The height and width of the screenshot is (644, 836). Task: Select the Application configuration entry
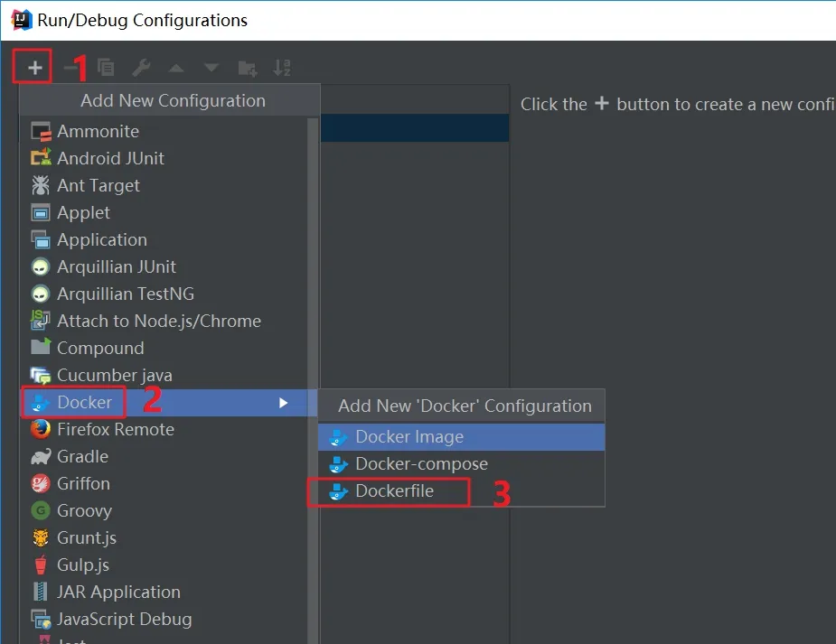164,239
